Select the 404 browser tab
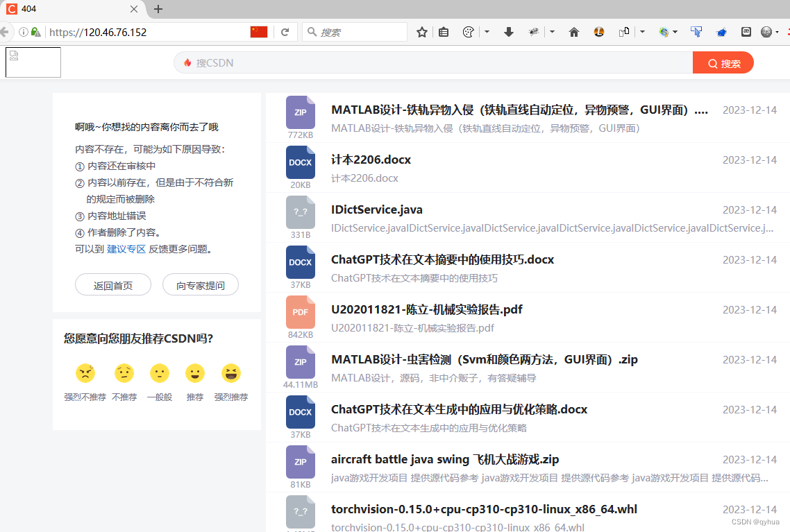Viewport: 790px width, 532px height. pyautogui.click(x=72, y=9)
